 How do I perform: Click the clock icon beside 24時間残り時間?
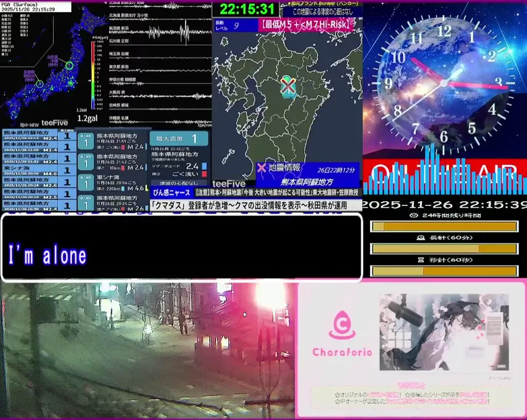pos(414,215)
